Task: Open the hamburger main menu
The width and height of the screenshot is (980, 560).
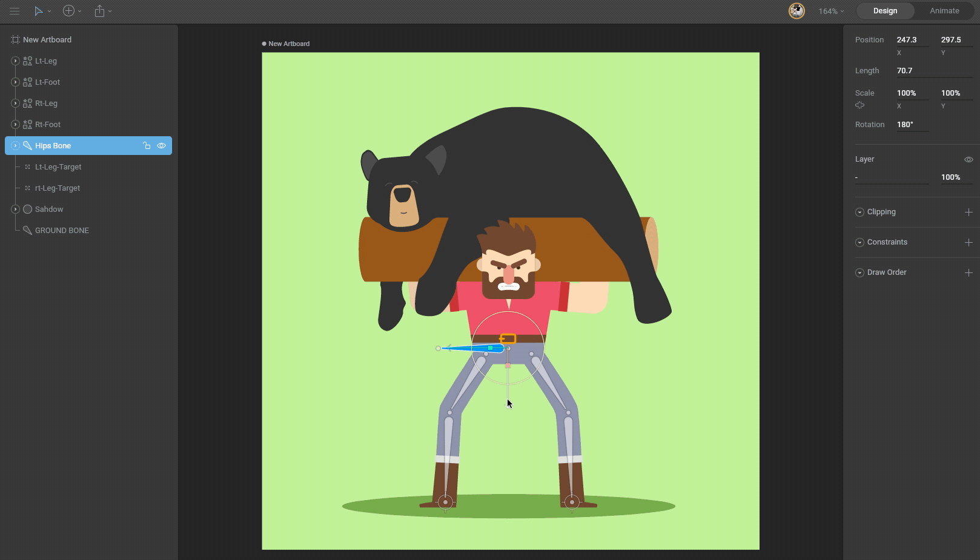Action: coord(15,11)
